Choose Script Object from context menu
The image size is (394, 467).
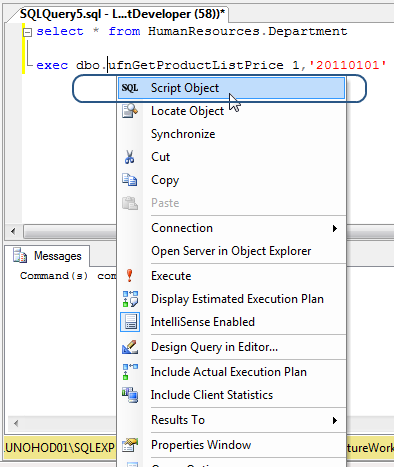tap(231, 88)
